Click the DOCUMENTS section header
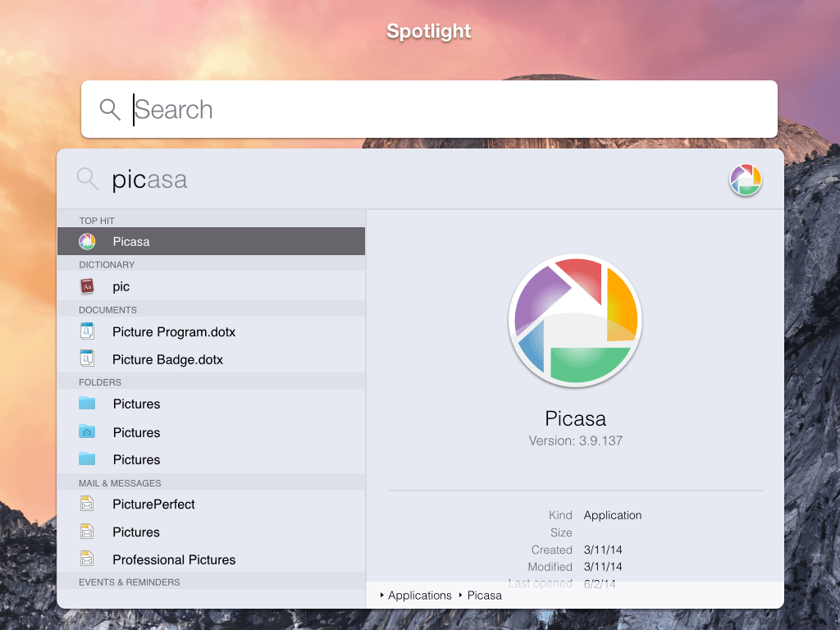The height and width of the screenshot is (630, 840). tap(107, 310)
